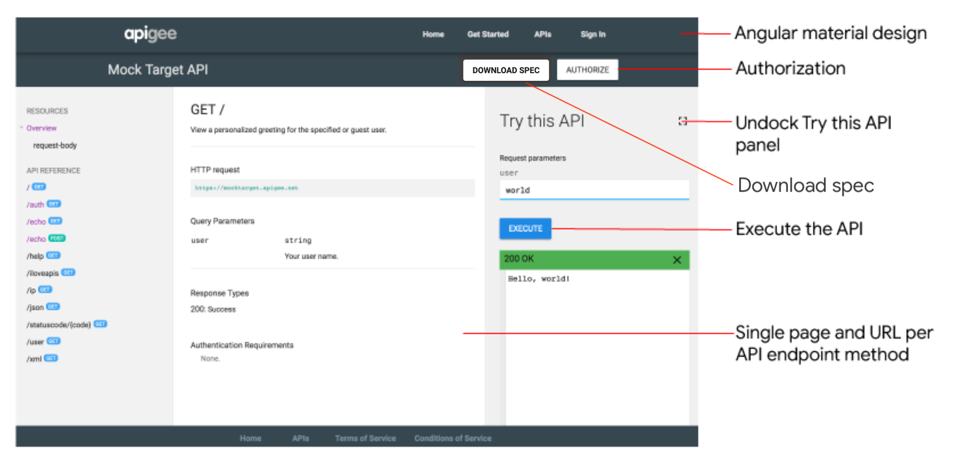Navigate to the /iloveapis endpoint
Image resolution: width=980 pixels, height=467 pixels.
pos(43,273)
